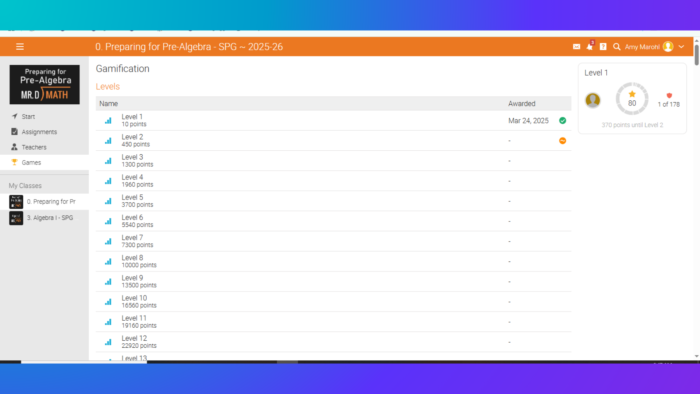Click the 'Level 6' row name
This screenshot has width=700, height=394.
click(132, 217)
